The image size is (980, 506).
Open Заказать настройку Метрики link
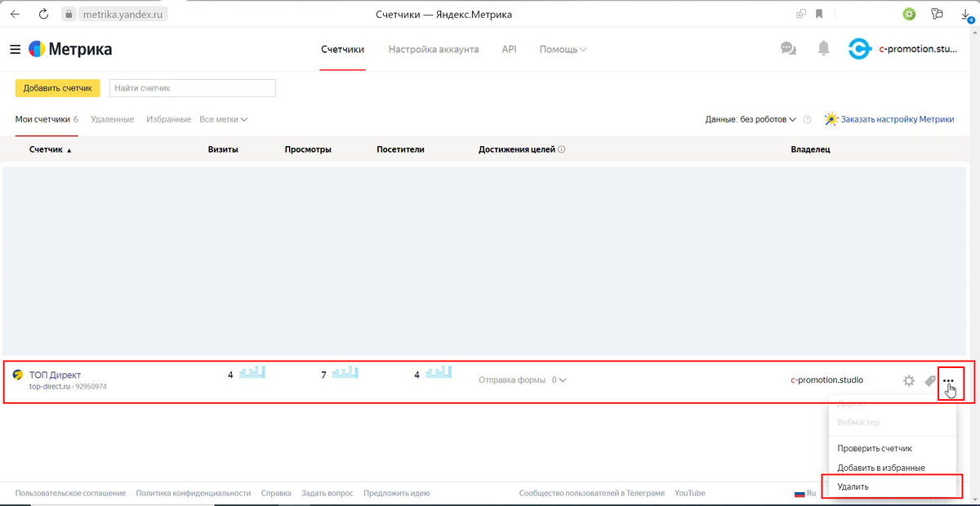click(x=898, y=119)
